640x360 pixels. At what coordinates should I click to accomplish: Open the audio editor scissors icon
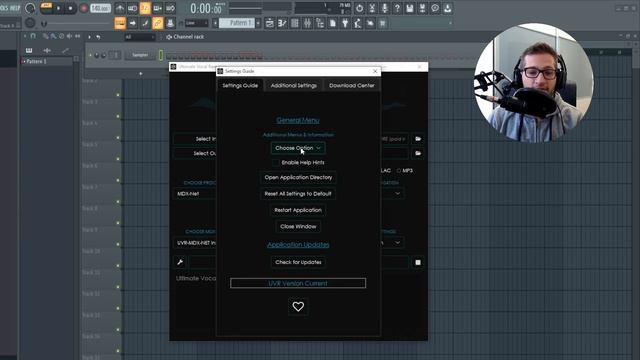(372, 8)
